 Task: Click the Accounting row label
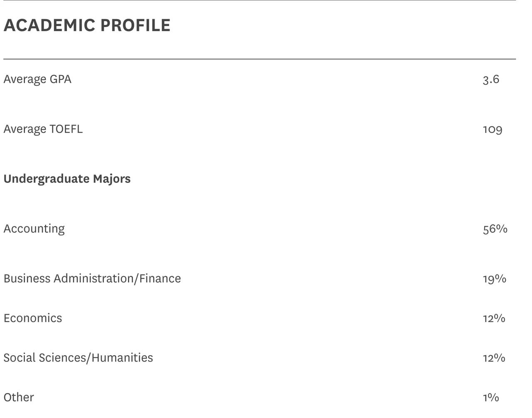(x=34, y=229)
